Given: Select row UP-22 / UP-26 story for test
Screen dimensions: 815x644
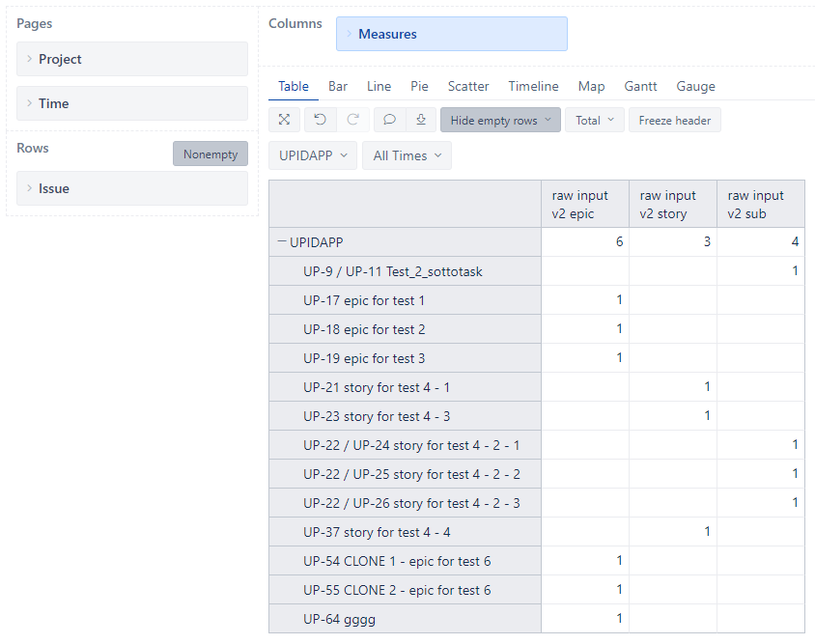Looking at the screenshot, I should point(405,503).
